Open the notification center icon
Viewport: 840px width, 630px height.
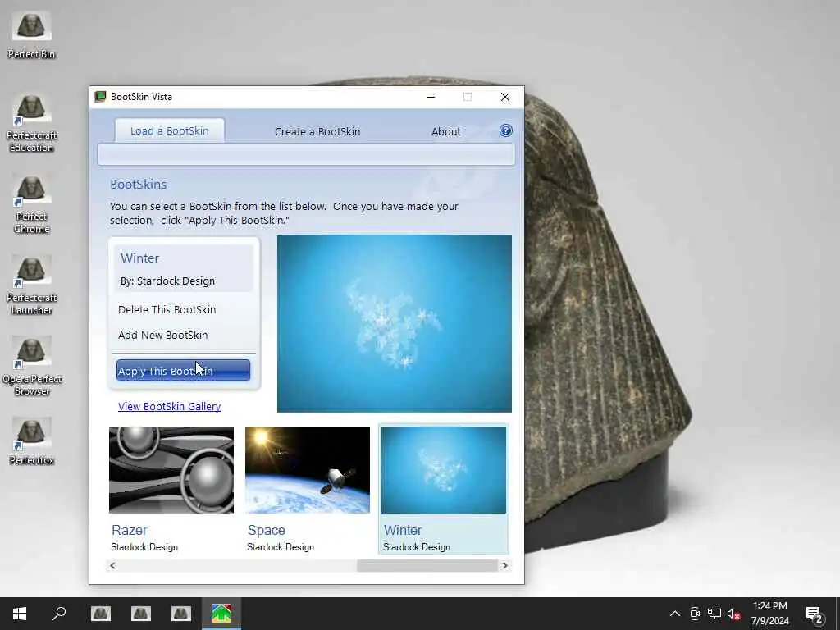[815, 614]
